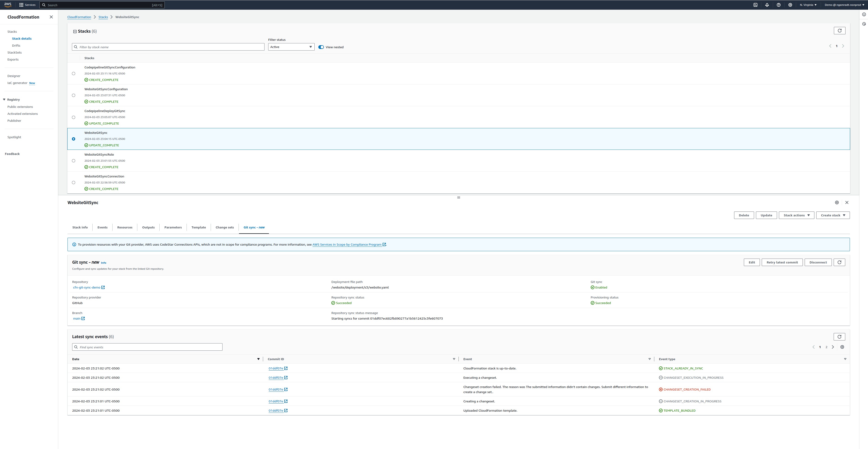Open the N. Virginia region selector

coord(808,5)
